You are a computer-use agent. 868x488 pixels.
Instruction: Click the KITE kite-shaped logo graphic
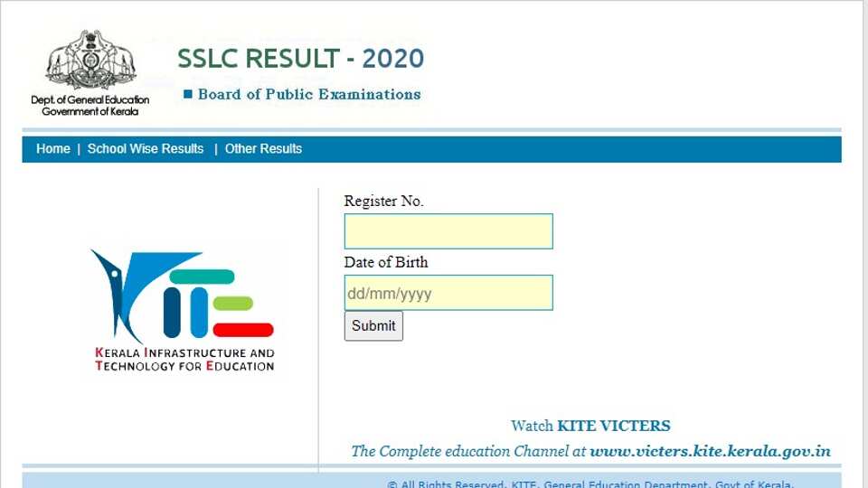(181, 295)
